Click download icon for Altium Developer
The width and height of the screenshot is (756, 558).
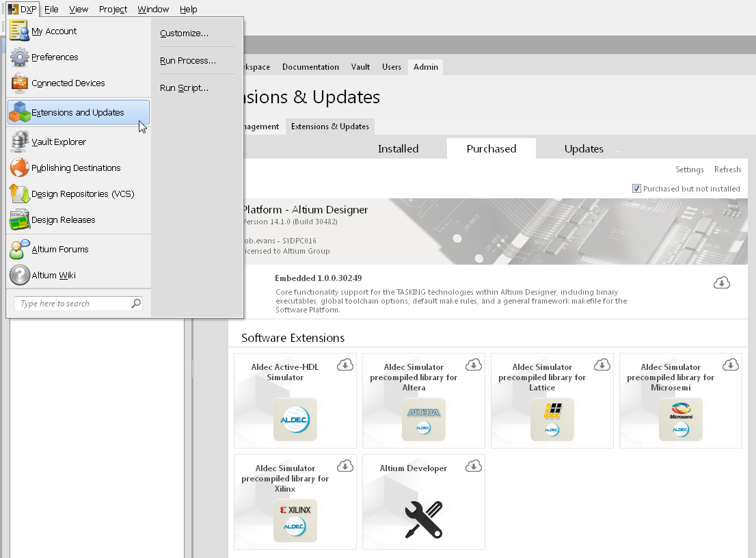[x=474, y=466]
